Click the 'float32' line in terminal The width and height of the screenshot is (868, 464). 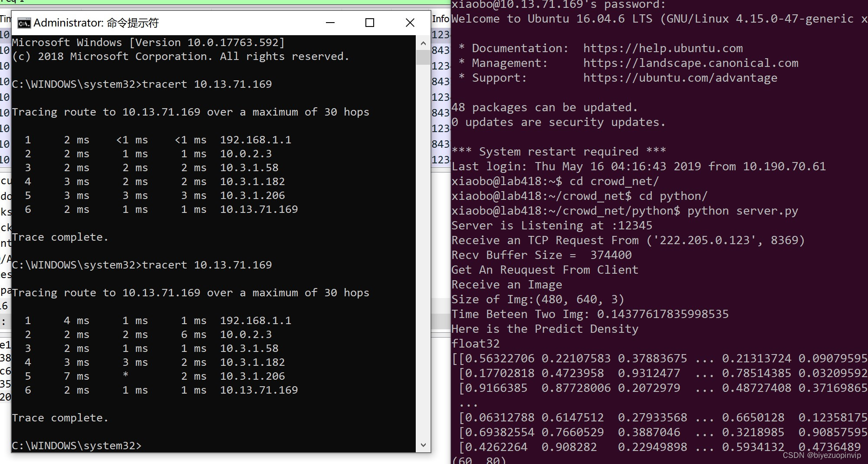(475, 344)
